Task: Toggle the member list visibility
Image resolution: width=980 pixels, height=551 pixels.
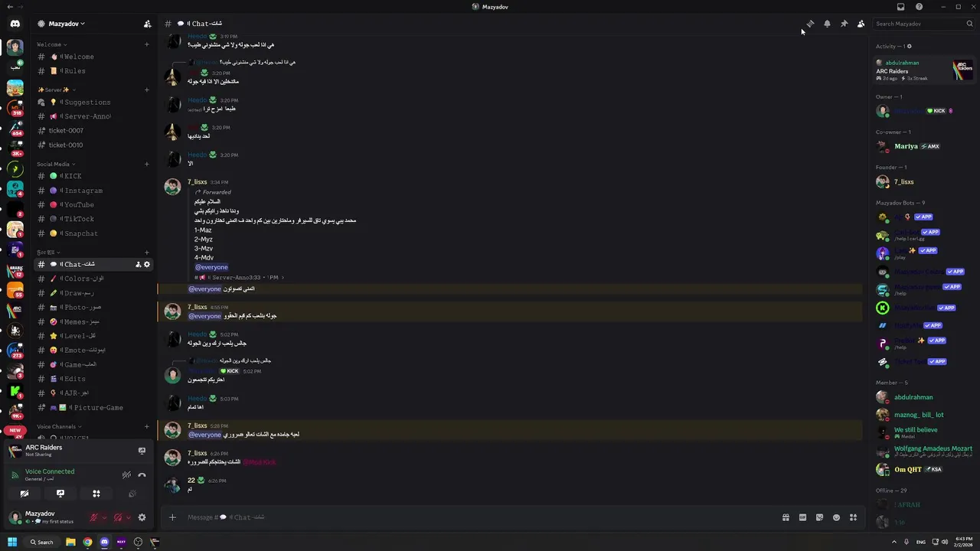Action: point(861,24)
